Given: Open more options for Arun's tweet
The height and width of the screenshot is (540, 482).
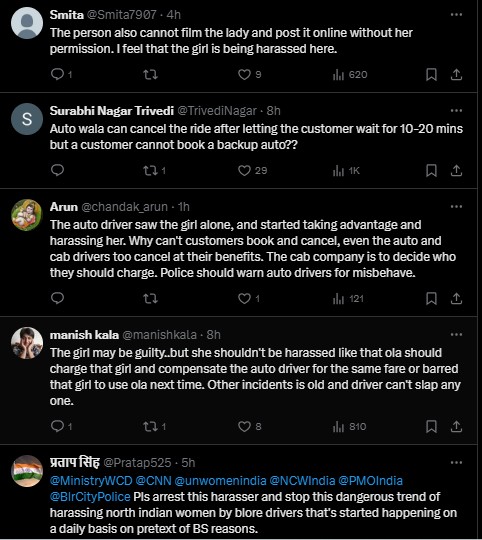Looking at the screenshot, I should pyautogui.click(x=456, y=207).
